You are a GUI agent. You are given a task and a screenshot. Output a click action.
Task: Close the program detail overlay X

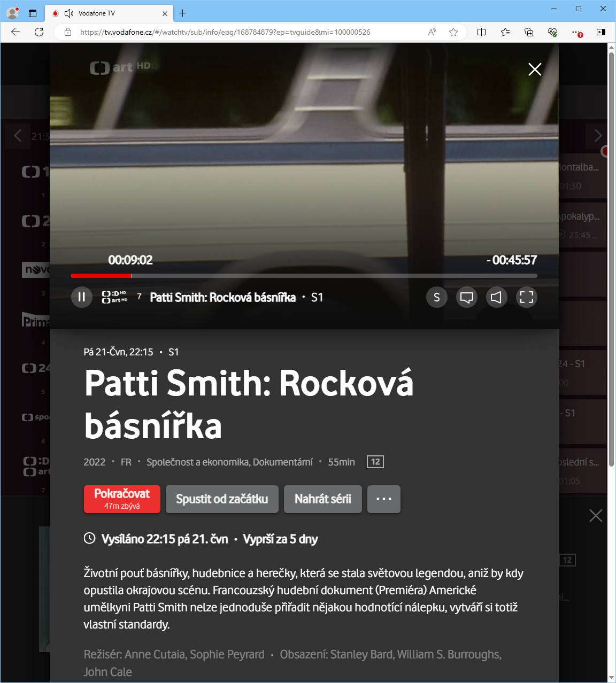click(535, 69)
